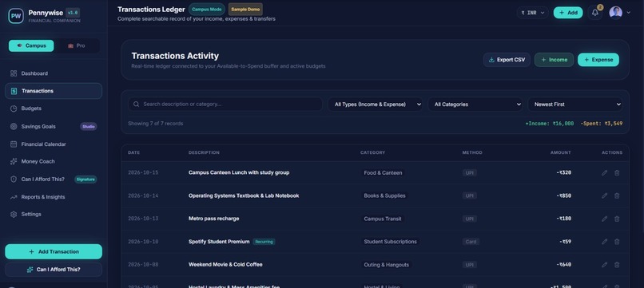The height and width of the screenshot is (288, 644).
Task: Open the INR currency selector
Action: [532, 13]
